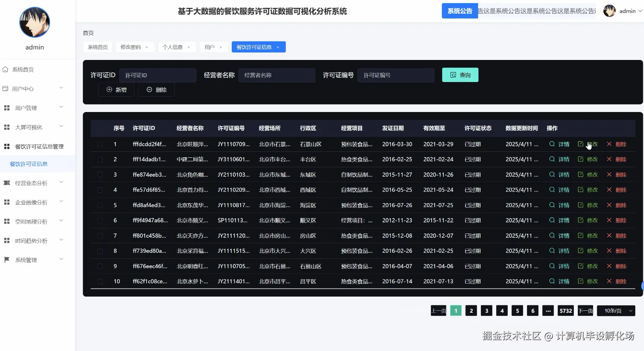Click the admin avatar in the sidebar
The image size is (644, 351).
pyautogui.click(x=35, y=22)
